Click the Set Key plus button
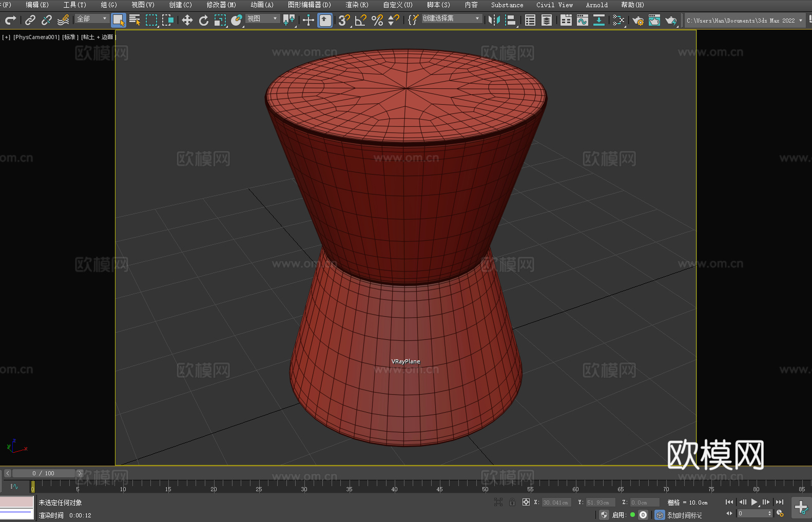 [801, 508]
